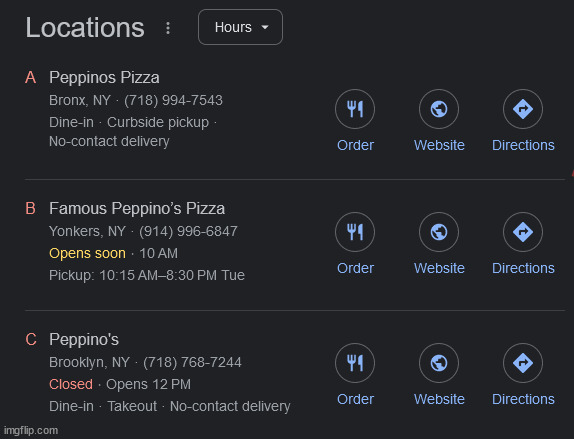Click the Directions label under Peppino's Brooklyn
574x439 pixels.
click(x=523, y=399)
